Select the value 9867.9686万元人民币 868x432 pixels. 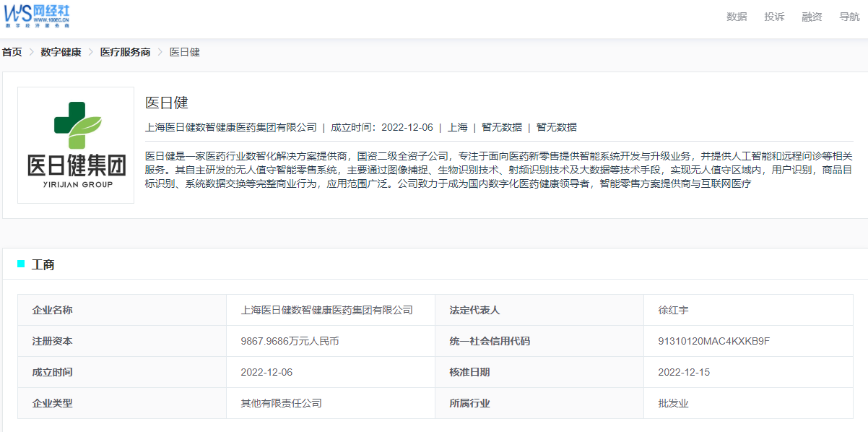tap(290, 341)
